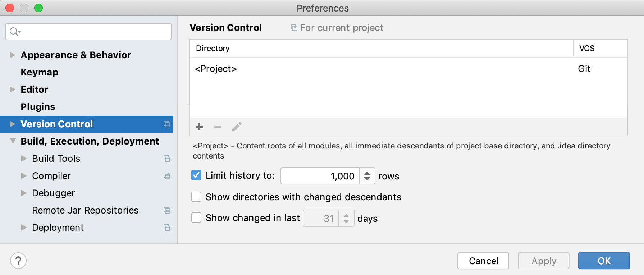
Task: Uncheck the Limit history to checkbox
Action: point(196,175)
